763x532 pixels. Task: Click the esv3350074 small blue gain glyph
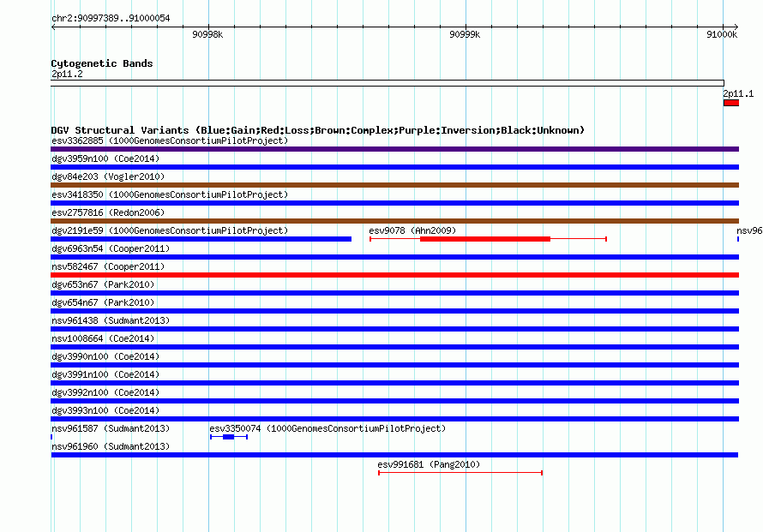(229, 437)
